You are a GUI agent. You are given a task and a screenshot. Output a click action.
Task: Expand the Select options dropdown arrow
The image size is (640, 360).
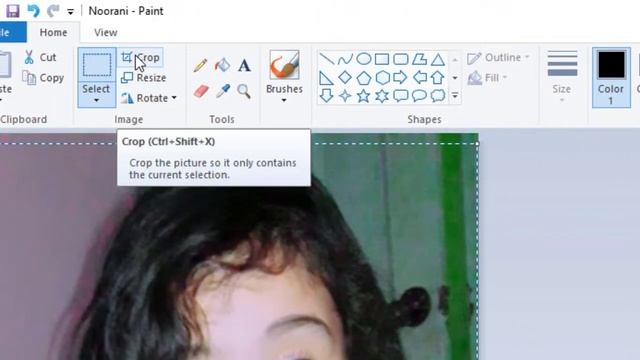pos(96,100)
